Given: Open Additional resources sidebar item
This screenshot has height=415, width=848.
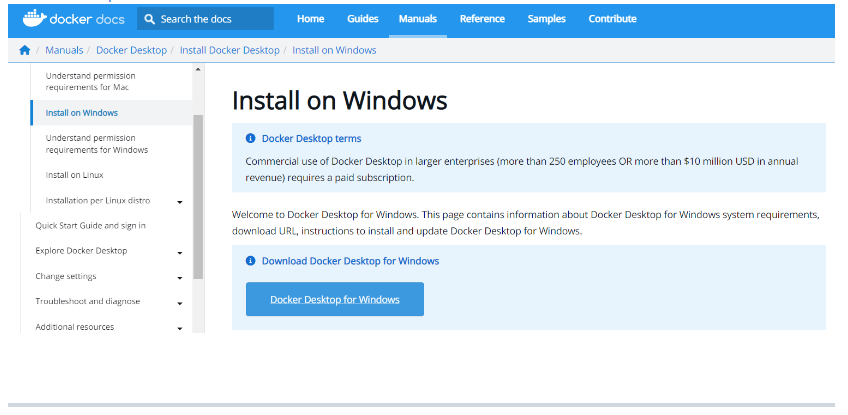Looking at the screenshot, I should pos(75,327).
